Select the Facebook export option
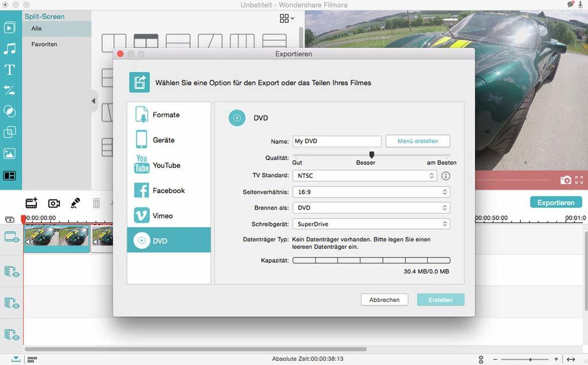This screenshot has height=365, width=588. pos(169,190)
